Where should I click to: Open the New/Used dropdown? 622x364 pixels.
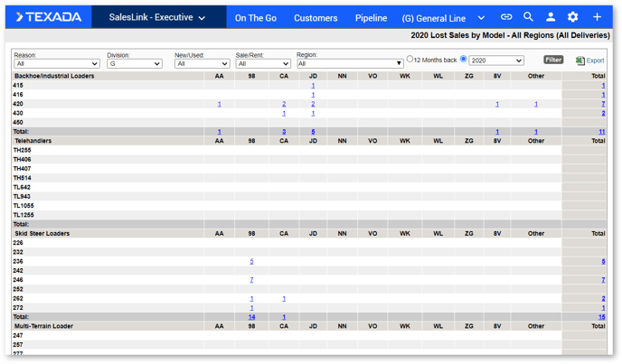click(x=202, y=64)
